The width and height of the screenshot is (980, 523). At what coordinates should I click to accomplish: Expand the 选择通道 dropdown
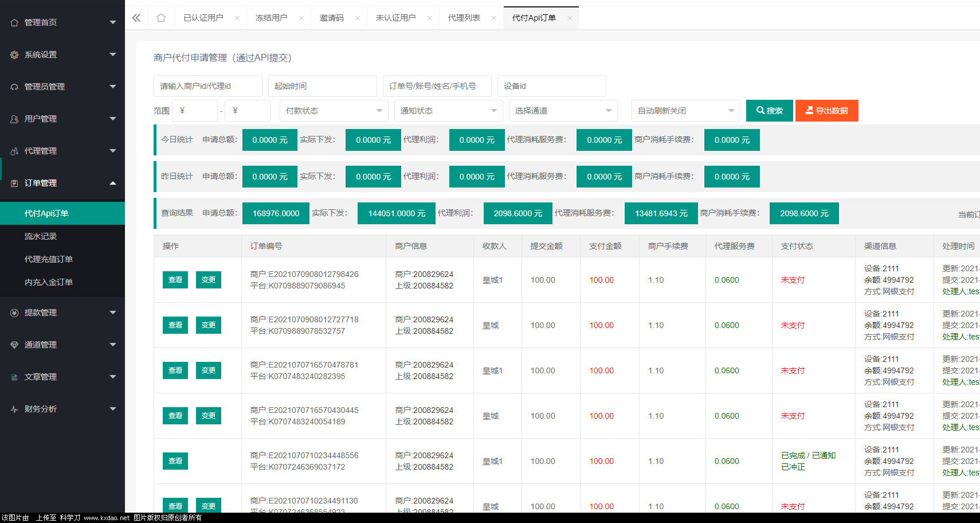click(x=563, y=111)
